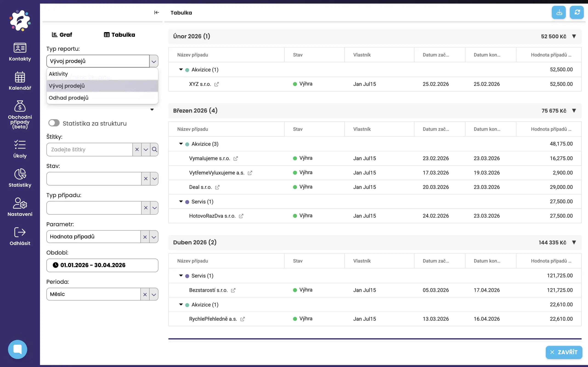Open Nastavení user settings
588x367 pixels.
click(20, 207)
